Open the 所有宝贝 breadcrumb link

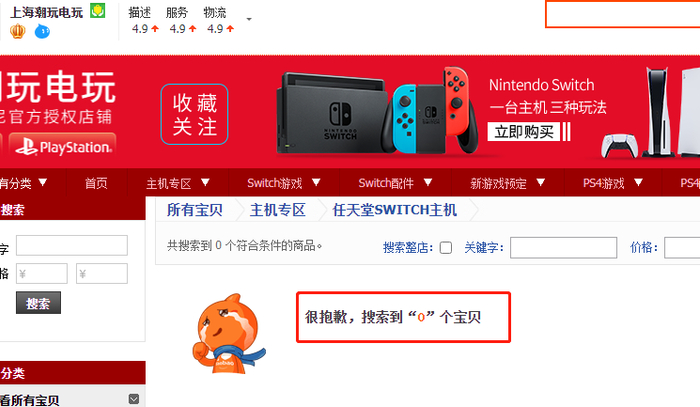(195, 210)
